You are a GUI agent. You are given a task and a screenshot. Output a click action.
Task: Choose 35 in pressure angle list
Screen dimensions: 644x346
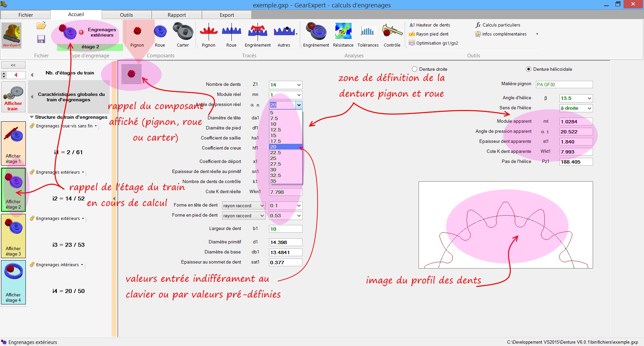tap(286, 181)
